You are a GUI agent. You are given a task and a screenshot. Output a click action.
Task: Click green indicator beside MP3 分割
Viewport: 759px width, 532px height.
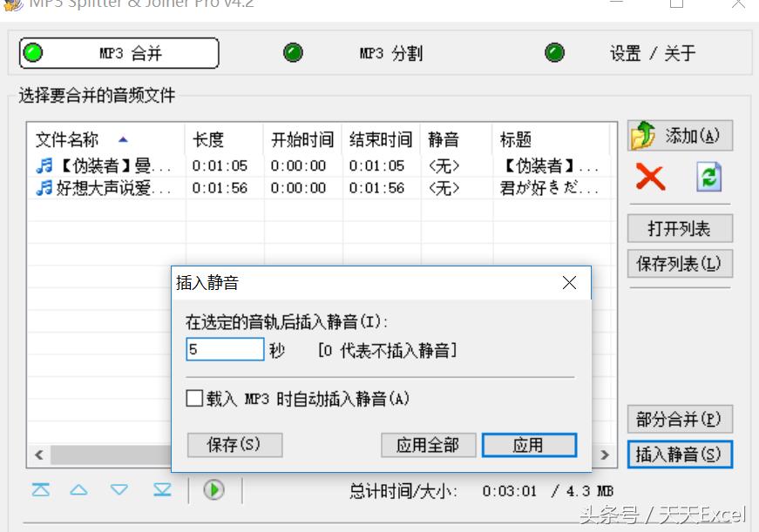pyautogui.click(x=292, y=52)
